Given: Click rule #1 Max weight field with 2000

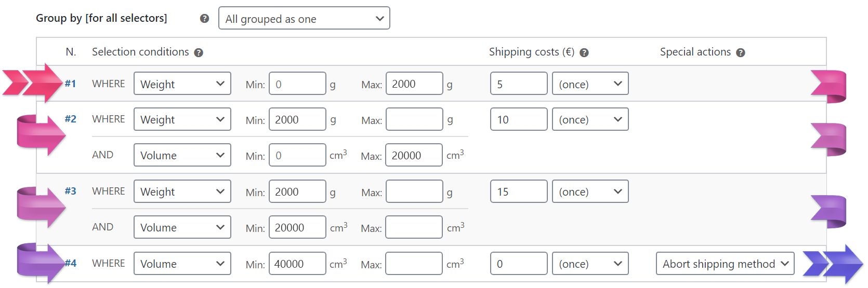Looking at the screenshot, I should click(x=414, y=84).
